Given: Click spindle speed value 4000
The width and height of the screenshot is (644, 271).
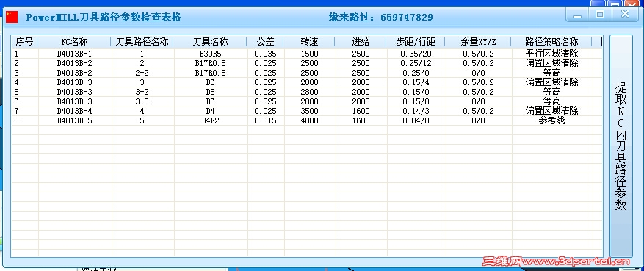Looking at the screenshot, I should [x=309, y=120].
